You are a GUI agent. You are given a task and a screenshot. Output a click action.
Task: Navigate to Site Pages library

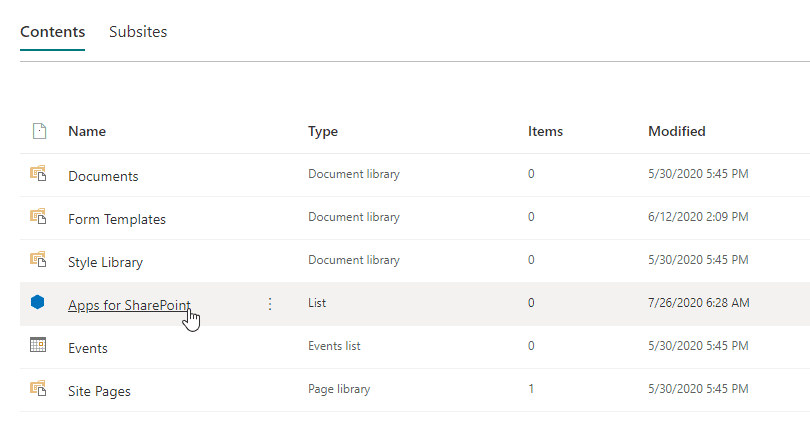[x=99, y=391]
